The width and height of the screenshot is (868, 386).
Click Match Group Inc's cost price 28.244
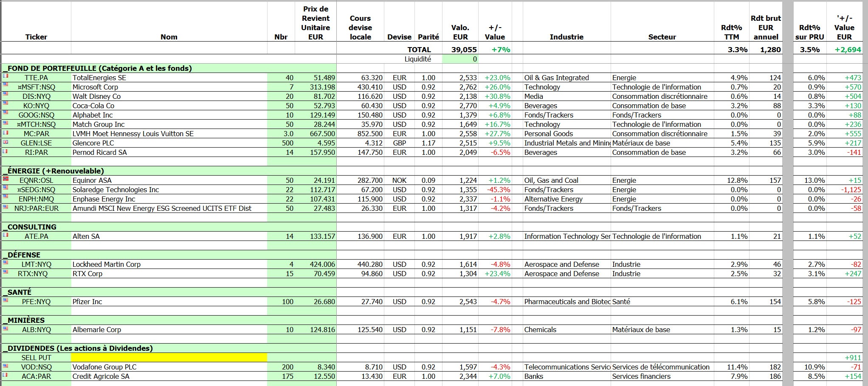point(316,124)
